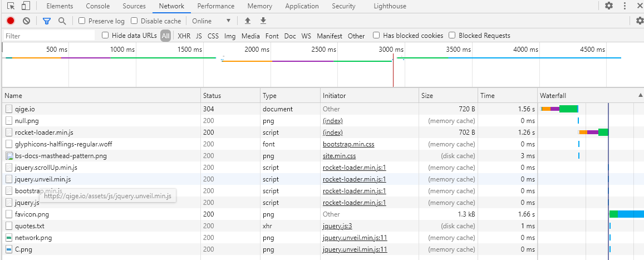Toggle the Waterfall column sort arrow
This screenshot has width=644, height=260.
coord(640,95)
